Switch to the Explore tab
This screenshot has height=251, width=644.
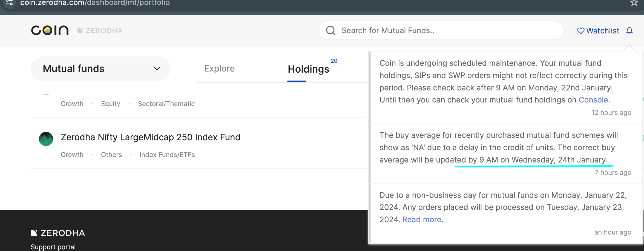click(219, 69)
